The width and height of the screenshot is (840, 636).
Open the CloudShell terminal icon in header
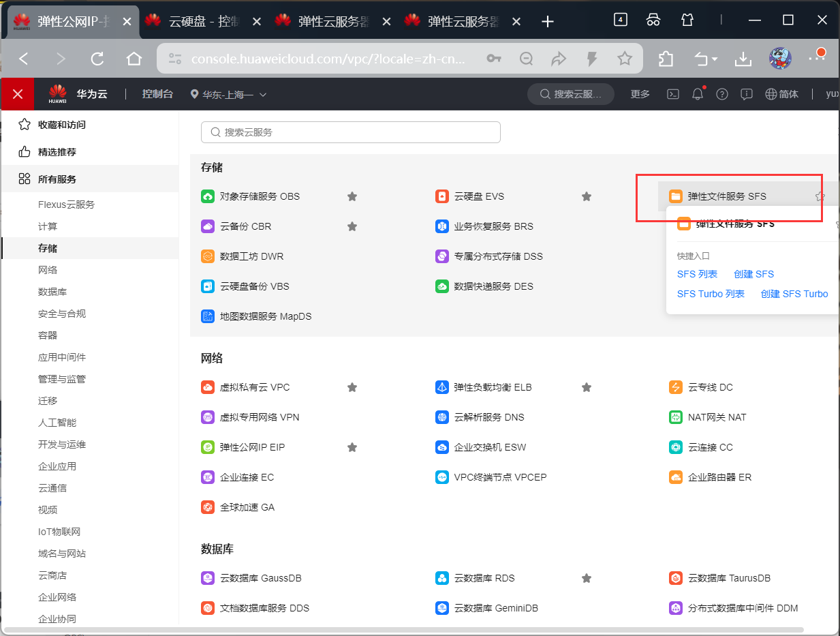(x=672, y=94)
